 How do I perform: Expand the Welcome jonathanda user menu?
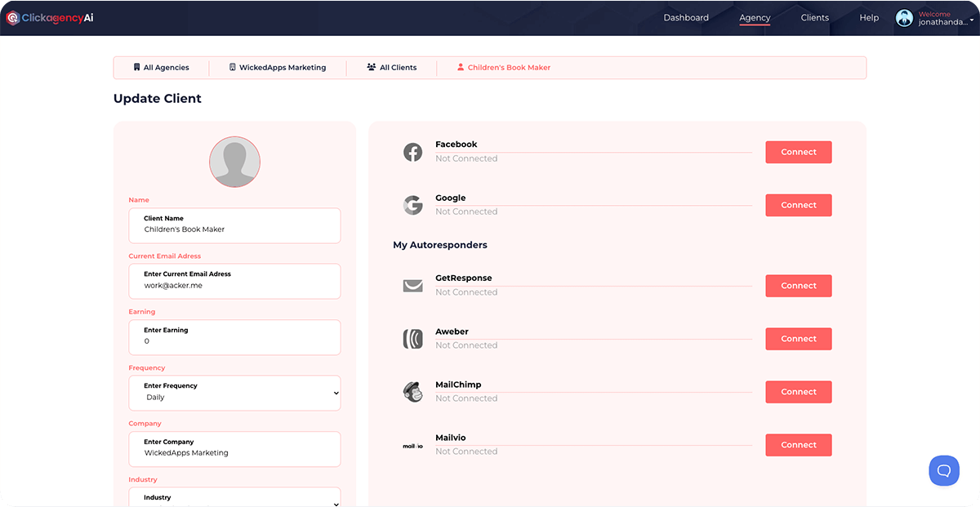pos(934,17)
